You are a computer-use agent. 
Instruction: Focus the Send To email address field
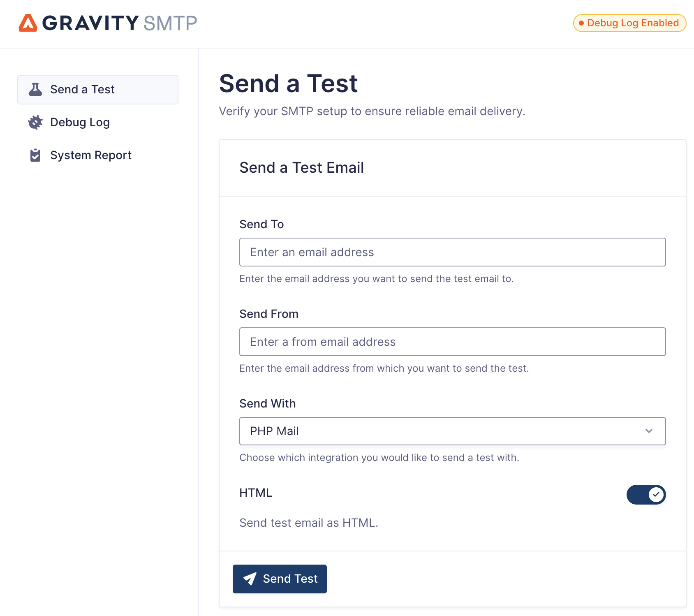click(x=452, y=252)
